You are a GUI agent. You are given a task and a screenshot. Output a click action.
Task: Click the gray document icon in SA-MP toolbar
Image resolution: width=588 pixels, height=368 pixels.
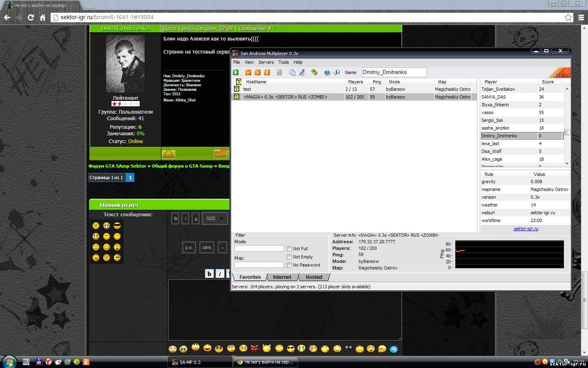pos(280,72)
